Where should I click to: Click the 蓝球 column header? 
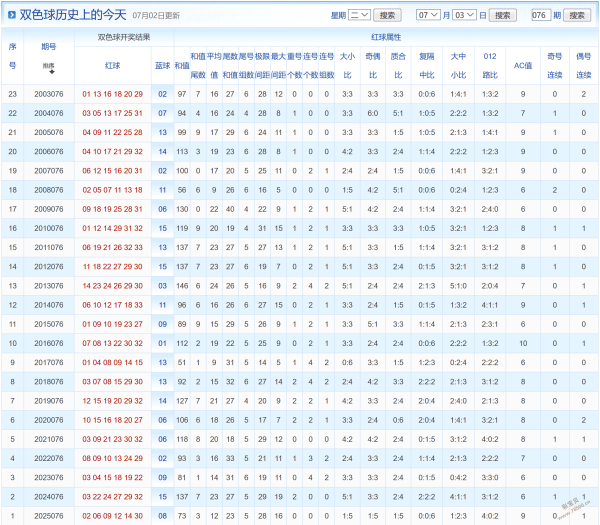point(162,65)
